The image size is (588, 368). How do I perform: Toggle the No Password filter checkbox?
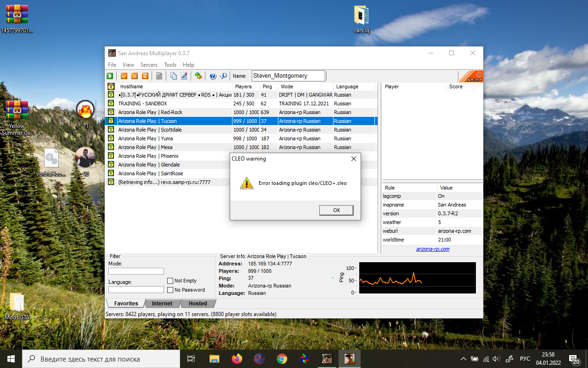[170, 290]
